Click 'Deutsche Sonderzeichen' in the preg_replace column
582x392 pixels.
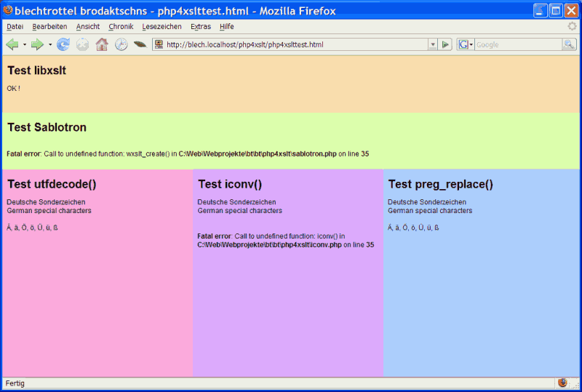[x=427, y=202]
